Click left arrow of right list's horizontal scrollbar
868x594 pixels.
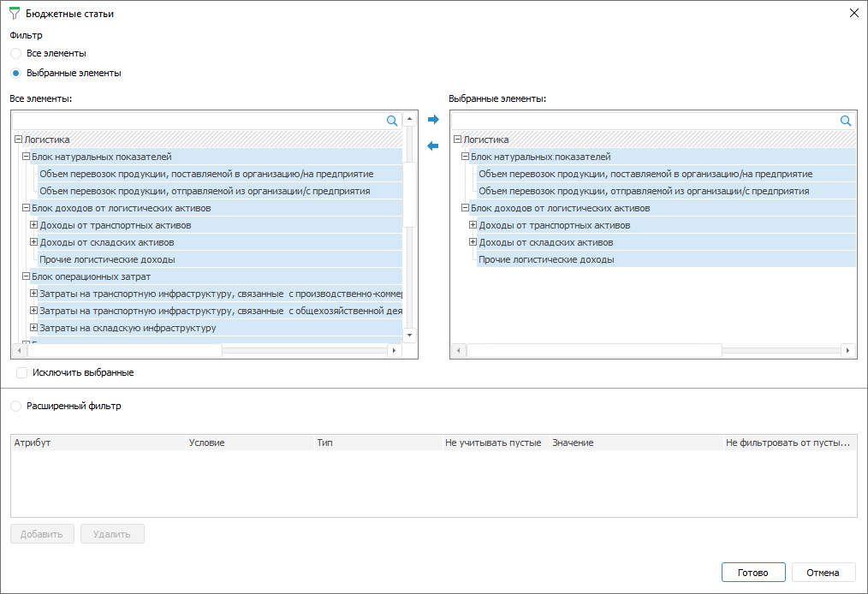(x=458, y=351)
